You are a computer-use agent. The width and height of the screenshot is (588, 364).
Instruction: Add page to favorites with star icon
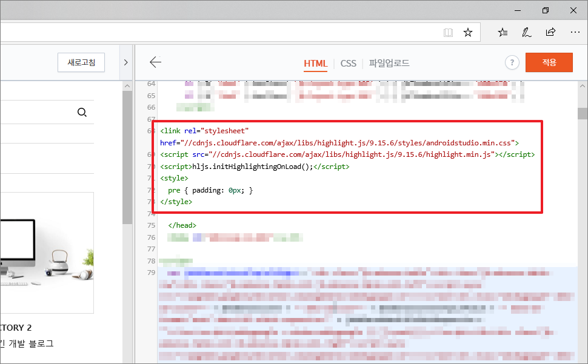pos(467,33)
